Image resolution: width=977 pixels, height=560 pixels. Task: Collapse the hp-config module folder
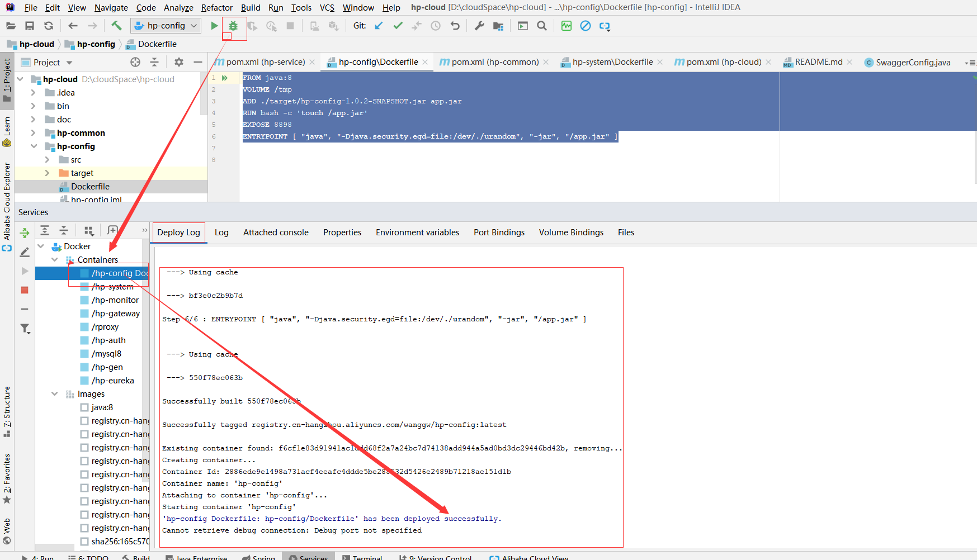[x=34, y=146]
